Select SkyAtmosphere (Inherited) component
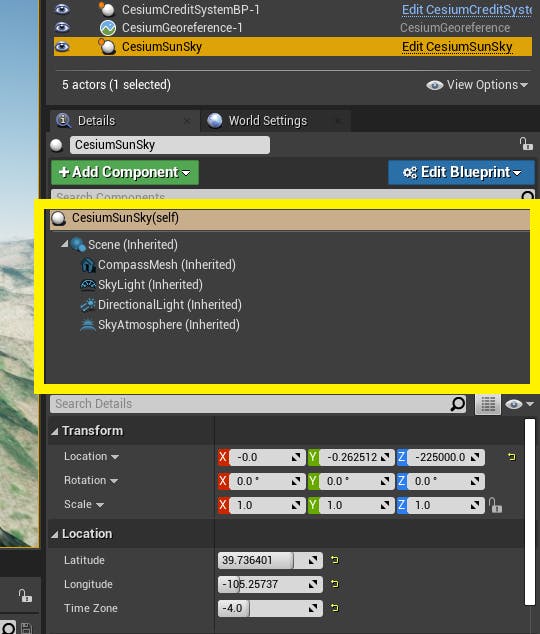The height and width of the screenshot is (634, 540). (x=169, y=325)
